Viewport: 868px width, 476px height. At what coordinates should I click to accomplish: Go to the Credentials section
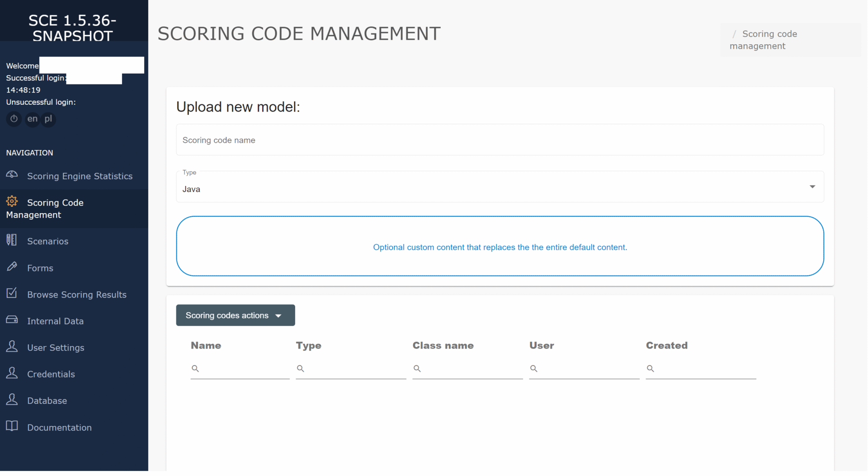pos(51,374)
